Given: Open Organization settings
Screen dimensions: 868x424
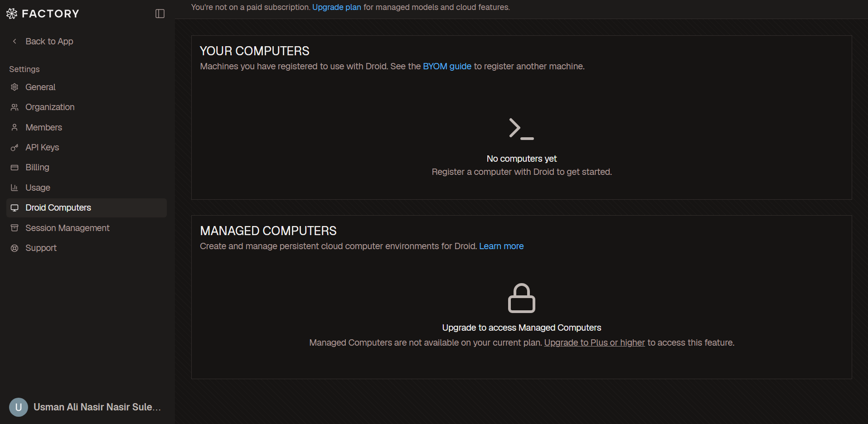Looking at the screenshot, I should coord(87,107).
